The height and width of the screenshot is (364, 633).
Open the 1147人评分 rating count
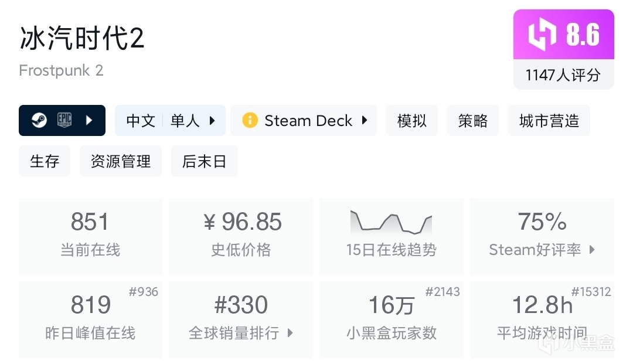(x=563, y=75)
